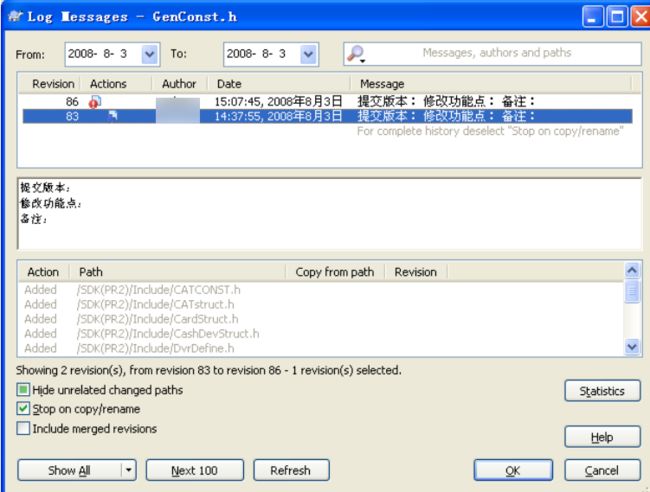
Task: Select path /SDK(PR2)/Include/DvrDefine.h
Action: click(x=155, y=348)
